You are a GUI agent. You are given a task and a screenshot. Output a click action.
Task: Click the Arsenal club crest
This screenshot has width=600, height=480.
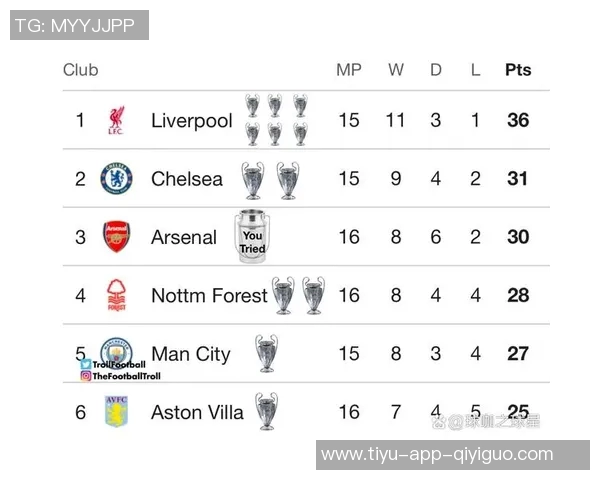click(116, 237)
